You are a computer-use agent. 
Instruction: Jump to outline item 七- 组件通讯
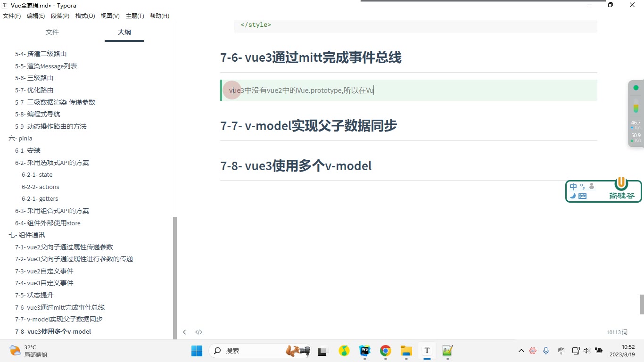(x=27, y=235)
